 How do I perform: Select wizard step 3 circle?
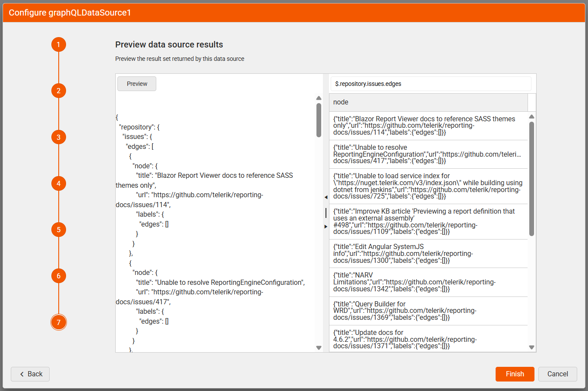click(x=59, y=137)
